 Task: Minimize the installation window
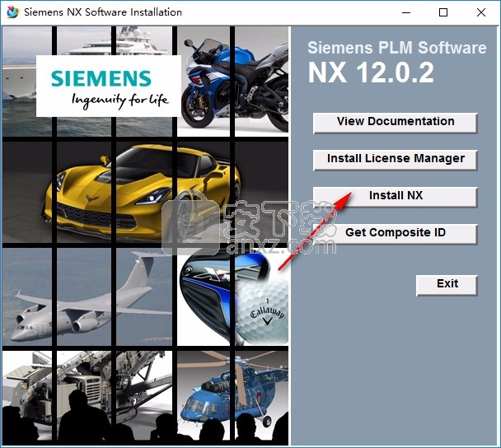pyautogui.click(x=406, y=12)
